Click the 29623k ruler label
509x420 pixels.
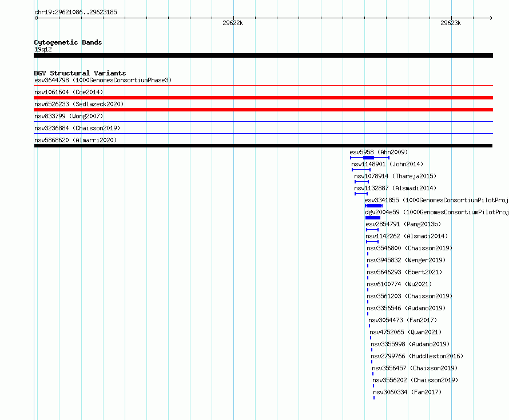(x=451, y=23)
